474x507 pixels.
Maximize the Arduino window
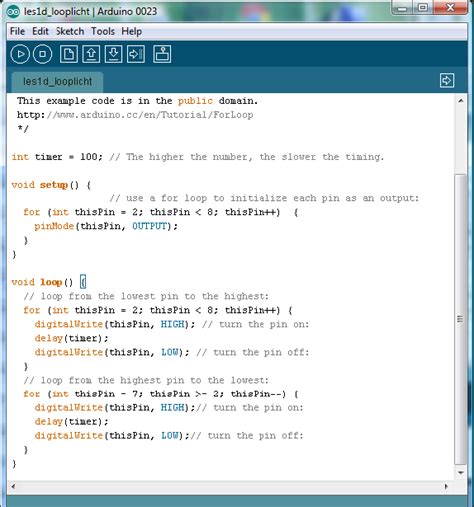pos(423,8)
